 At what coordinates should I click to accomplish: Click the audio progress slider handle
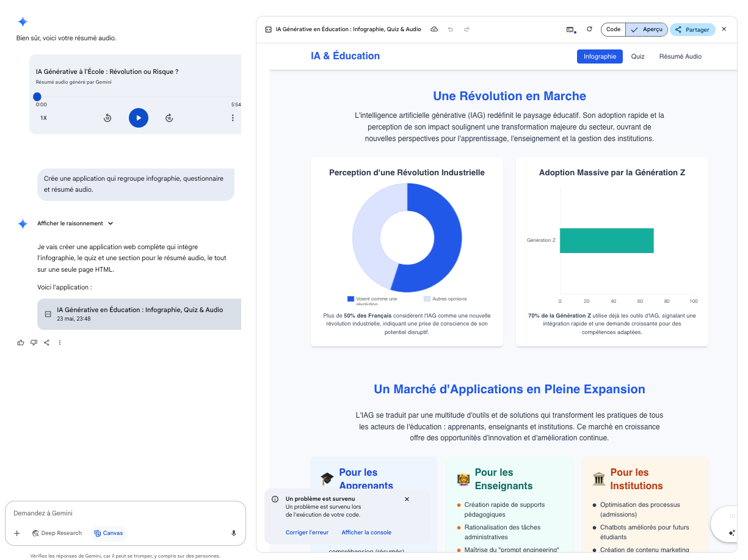click(x=37, y=96)
